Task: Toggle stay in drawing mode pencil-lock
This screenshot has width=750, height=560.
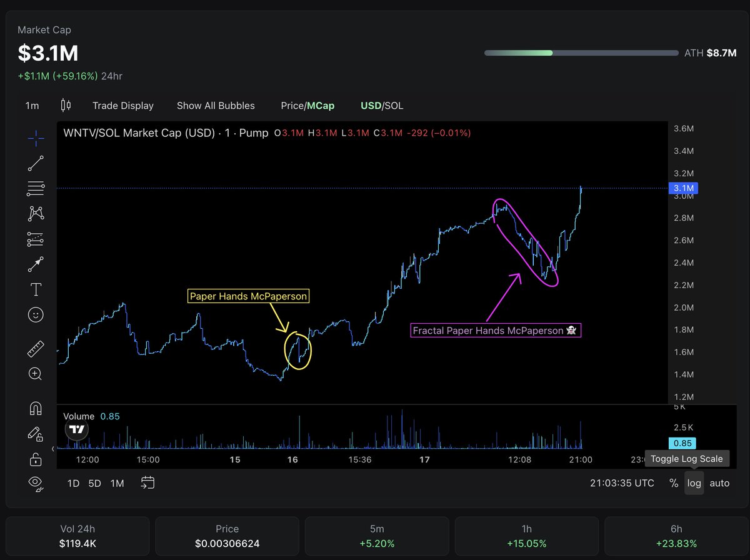Action: 36,433
